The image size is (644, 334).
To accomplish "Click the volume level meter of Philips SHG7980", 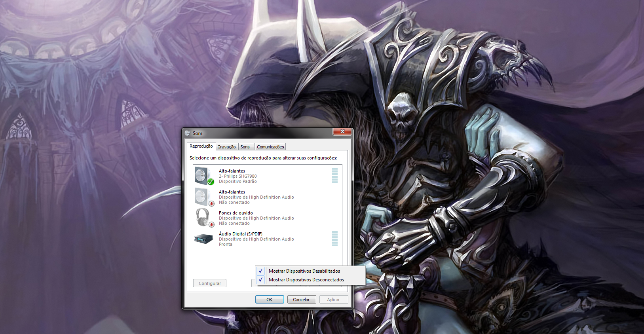I will pyautogui.click(x=335, y=176).
